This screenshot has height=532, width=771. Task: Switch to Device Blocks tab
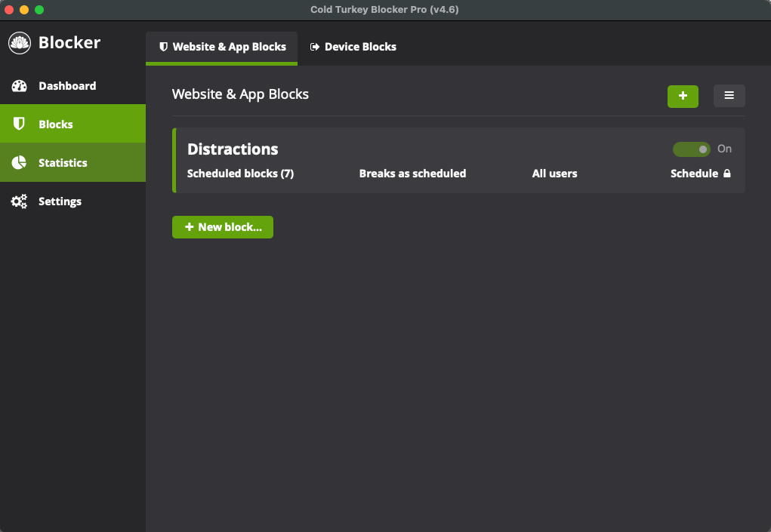point(353,47)
